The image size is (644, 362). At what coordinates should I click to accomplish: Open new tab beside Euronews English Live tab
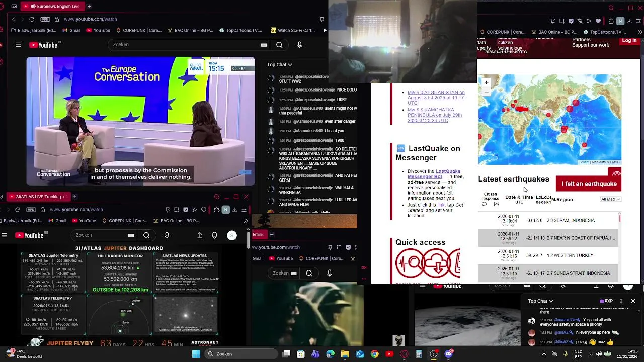[x=89, y=6]
